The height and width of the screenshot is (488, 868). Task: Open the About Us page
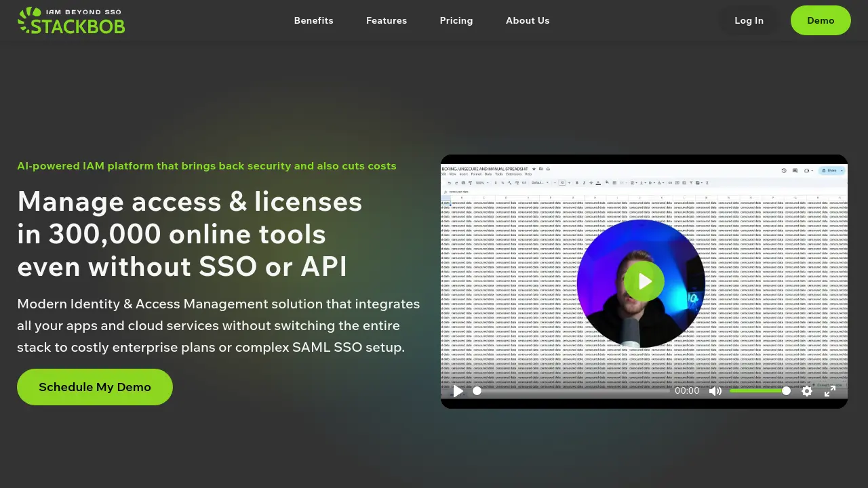coord(528,20)
